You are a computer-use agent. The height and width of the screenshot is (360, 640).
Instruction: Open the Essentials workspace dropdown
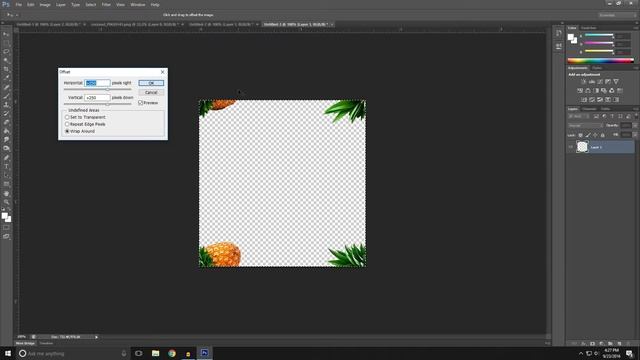(617, 15)
